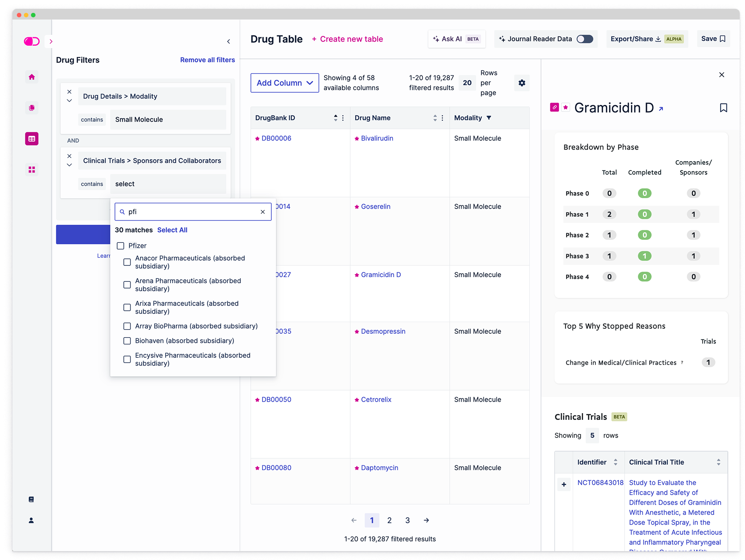
Task: Expand trial NCT06843018 row plus button
Action: point(564,485)
